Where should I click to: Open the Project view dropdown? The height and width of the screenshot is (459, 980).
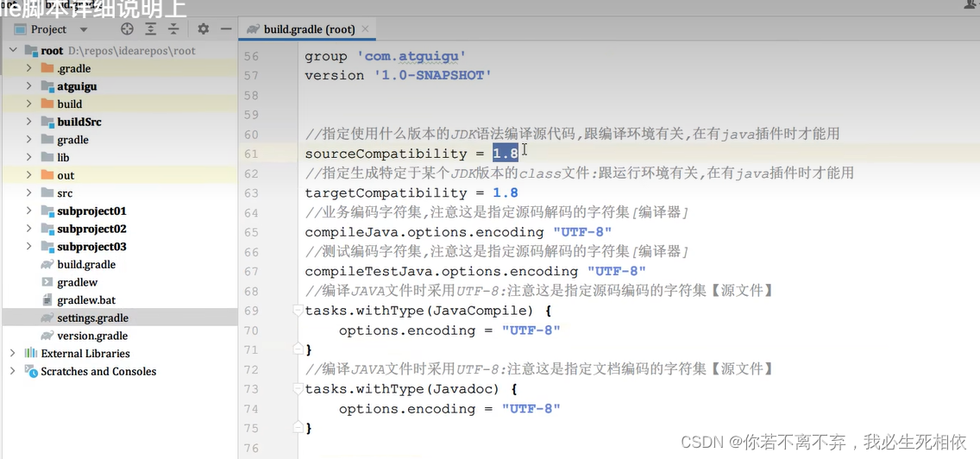pyautogui.click(x=84, y=29)
